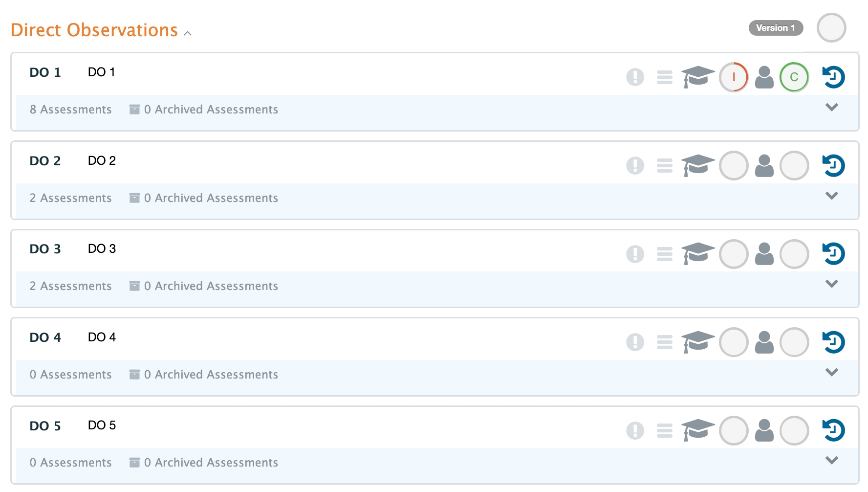Collapse the Direct Observations section
This screenshot has width=868, height=492.
tap(188, 33)
